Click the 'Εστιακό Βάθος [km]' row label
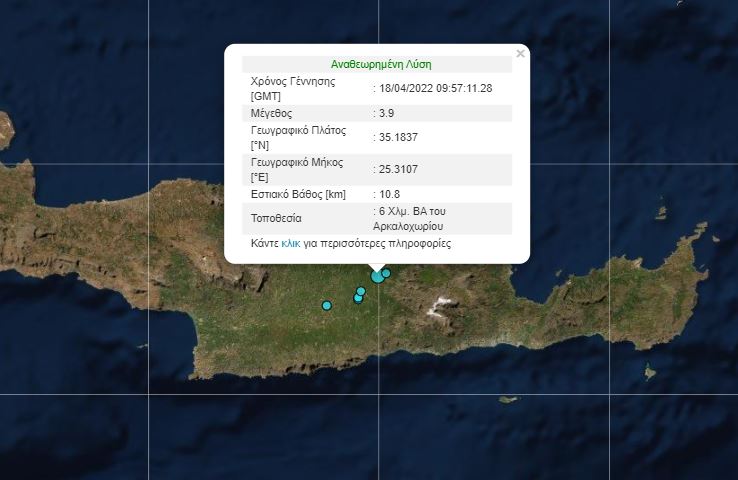The width and height of the screenshot is (738, 480). point(298,193)
